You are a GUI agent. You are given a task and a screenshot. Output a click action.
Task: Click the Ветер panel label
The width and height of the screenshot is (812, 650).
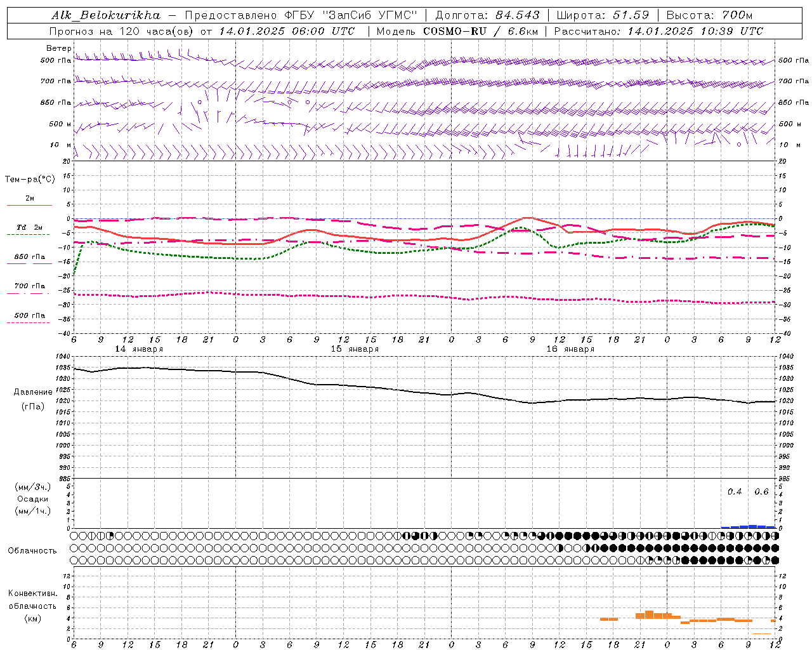click(58, 48)
